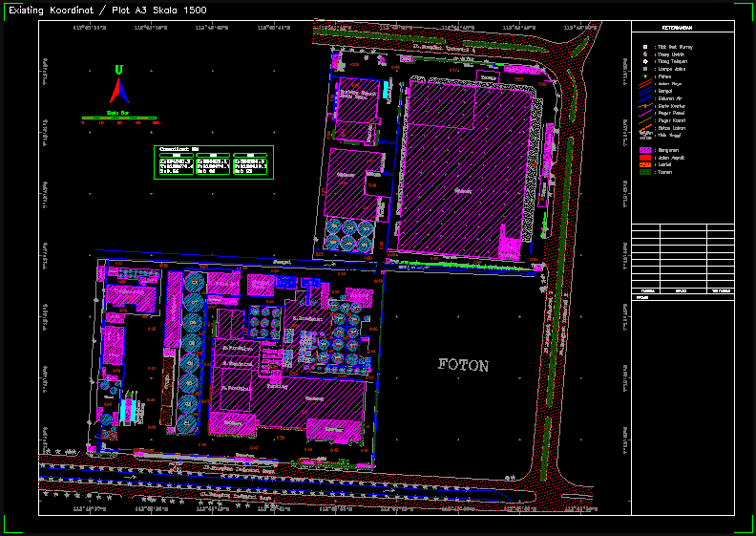Select the FOTON label on the empty lot
Screen dimensions: 756x536
tap(463, 365)
